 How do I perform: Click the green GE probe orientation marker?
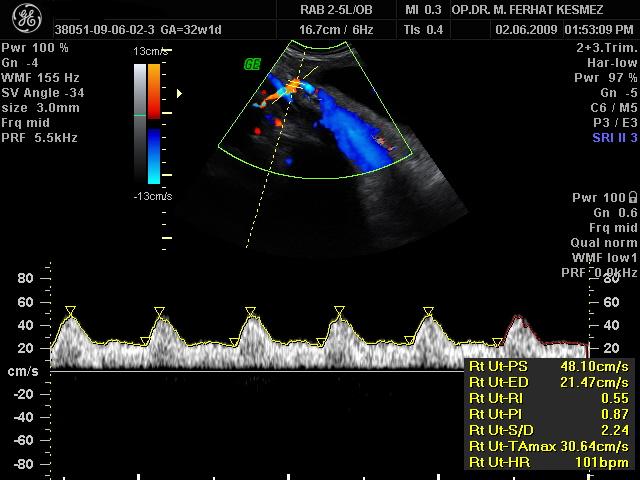pyautogui.click(x=252, y=64)
